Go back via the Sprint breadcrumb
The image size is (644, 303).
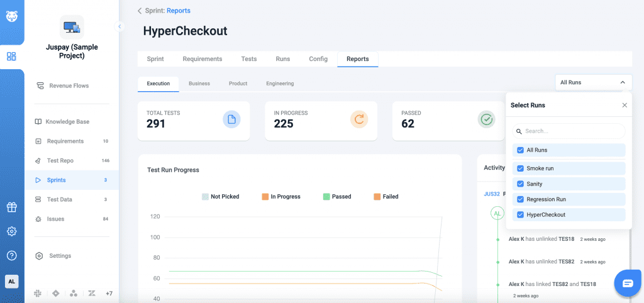pyautogui.click(x=155, y=11)
